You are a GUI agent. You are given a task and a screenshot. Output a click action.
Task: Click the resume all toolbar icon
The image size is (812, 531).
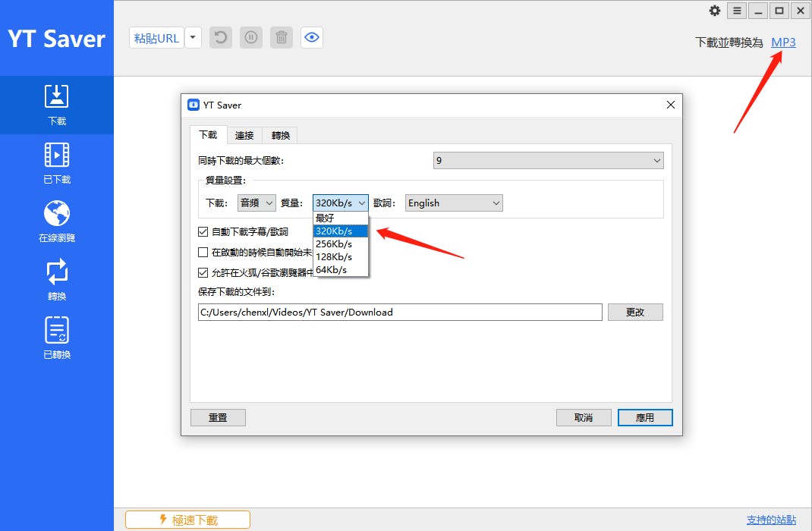(221, 38)
